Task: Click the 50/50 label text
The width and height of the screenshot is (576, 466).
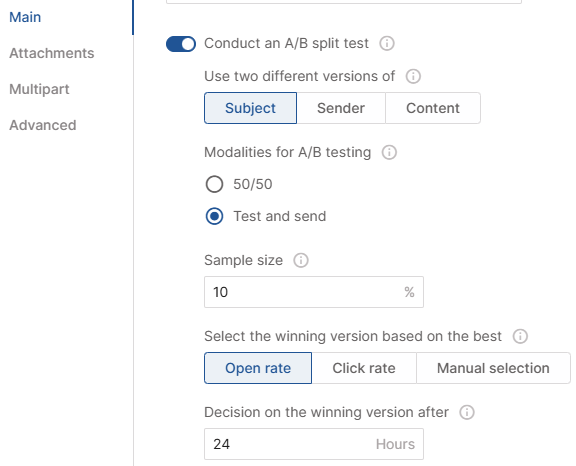Action: point(253,184)
